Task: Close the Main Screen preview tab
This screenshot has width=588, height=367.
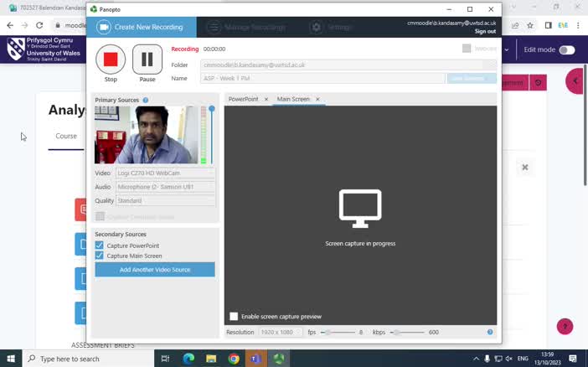Action: (x=317, y=99)
